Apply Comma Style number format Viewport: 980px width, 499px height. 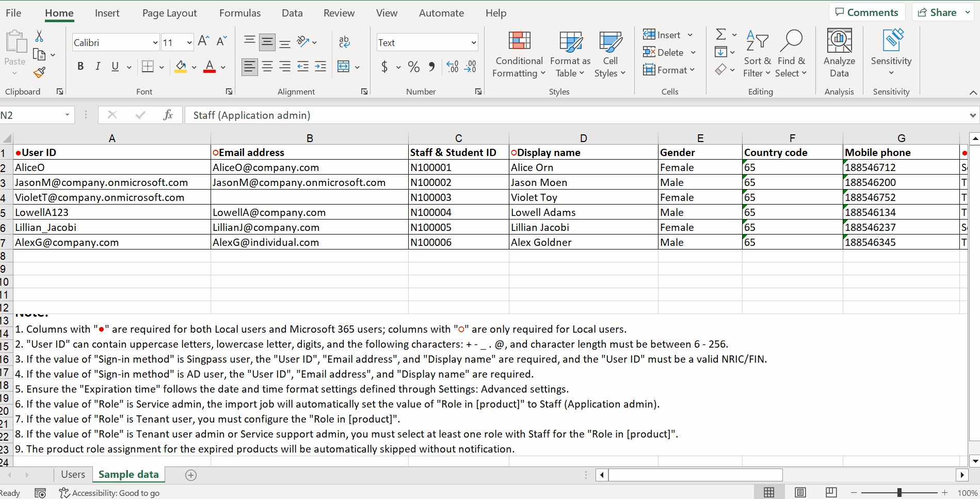432,67
